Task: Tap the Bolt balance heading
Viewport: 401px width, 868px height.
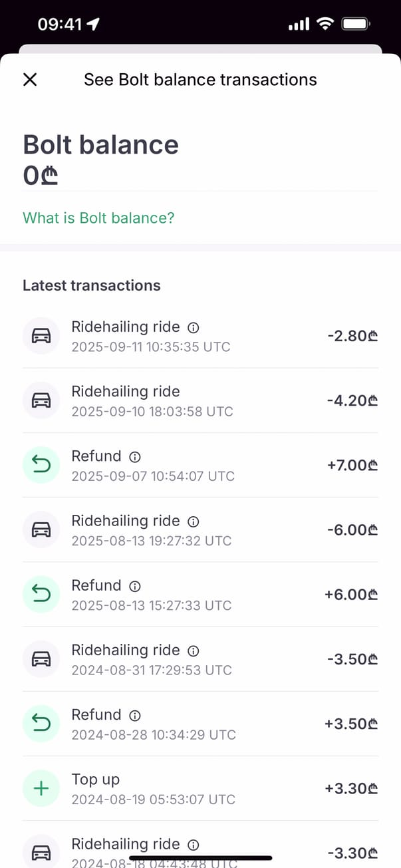Action: [100, 144]
